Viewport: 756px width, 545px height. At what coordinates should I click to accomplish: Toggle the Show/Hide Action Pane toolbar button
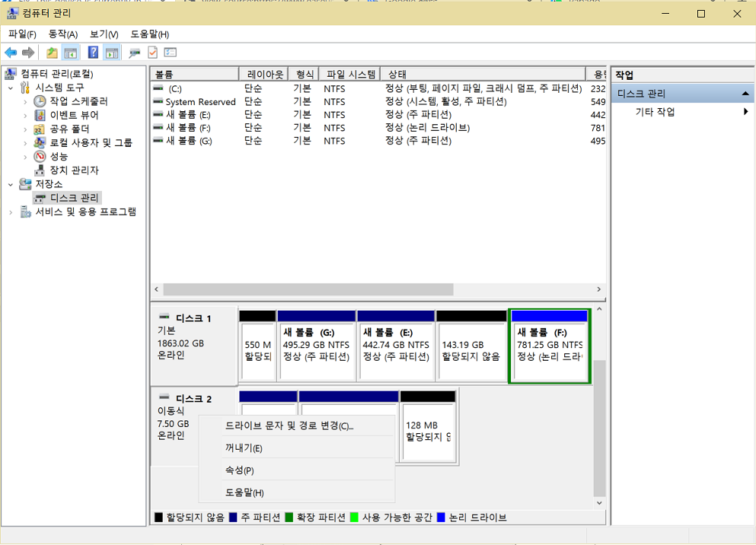[x=112, y=53]
